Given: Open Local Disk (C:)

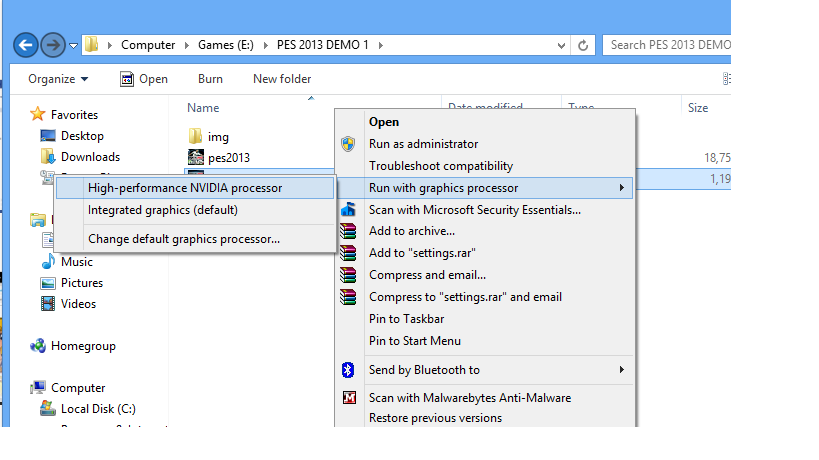Looking at the screenshot, I should pos(98,408).
